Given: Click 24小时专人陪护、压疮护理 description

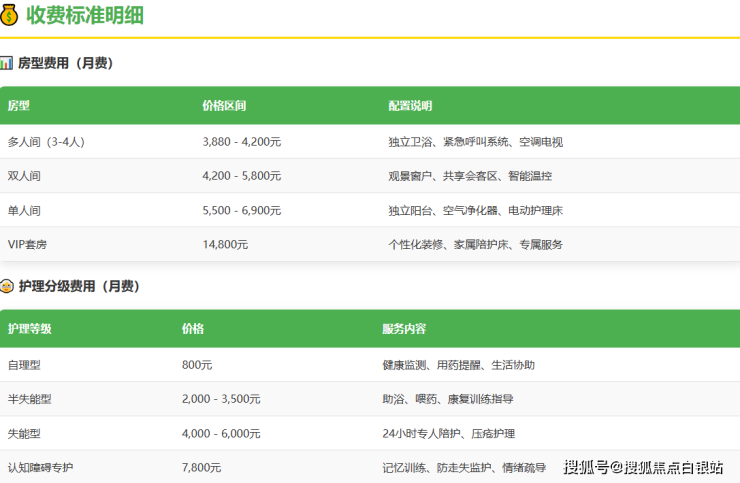Looking at the screenshot, I should click(448, 433).
